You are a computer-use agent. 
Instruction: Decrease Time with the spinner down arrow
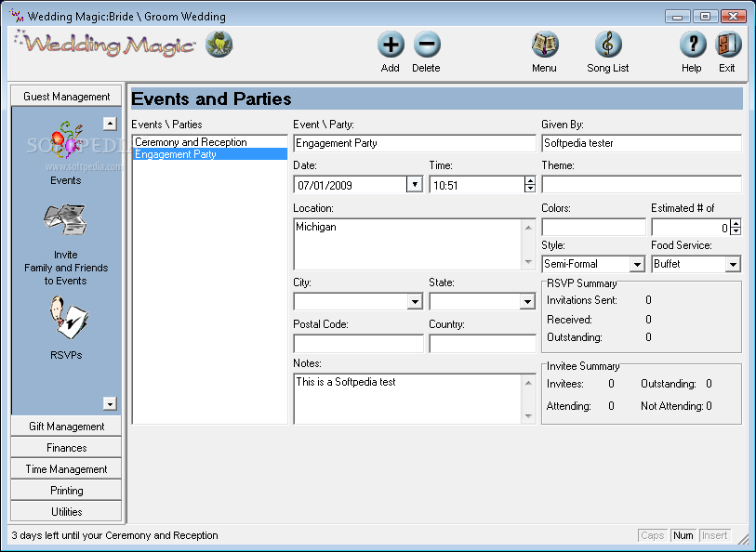530,189
